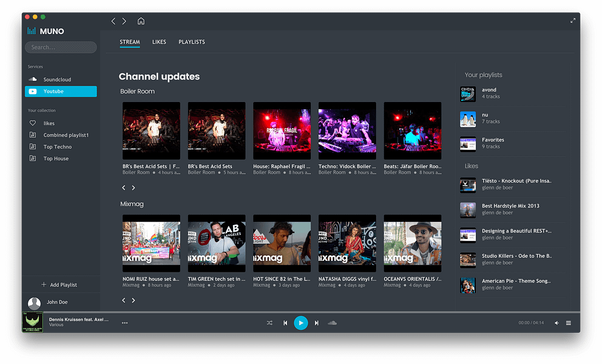Viewport: 602px width, 364px height.
Task: Skip to next track
Action: 316,323
